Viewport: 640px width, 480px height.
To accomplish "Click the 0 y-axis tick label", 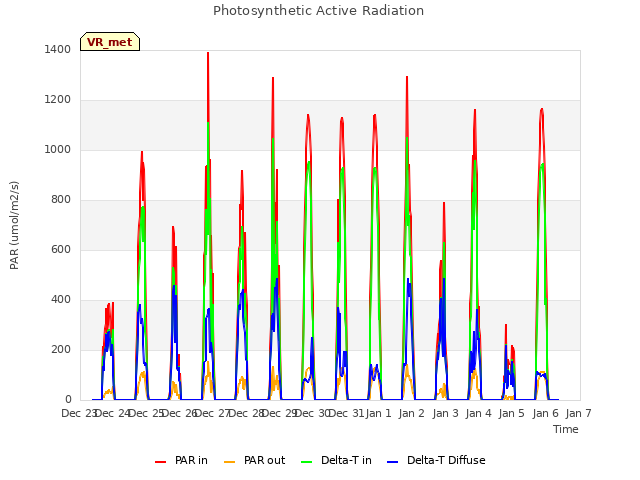I will (68, 400).
